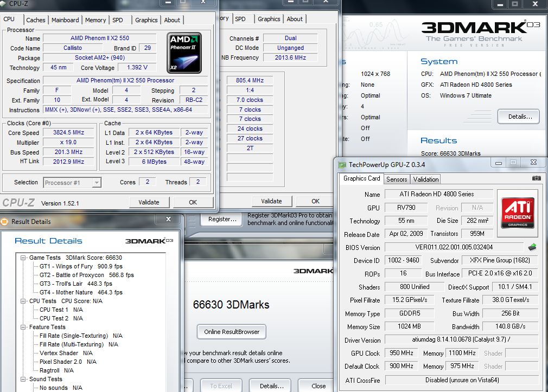Click the 3DMark03 logo in Result Details
Image resolution: width=548 pixels, height=392 pixels.
[x=149, y=241]
